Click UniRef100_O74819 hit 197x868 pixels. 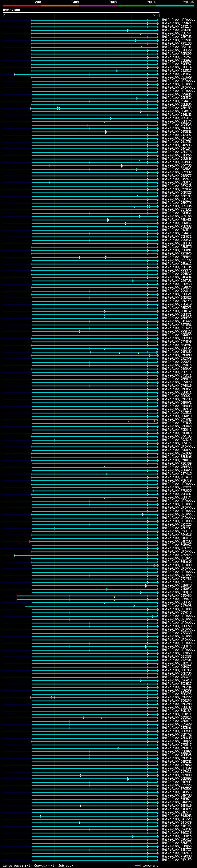[x=177, y=386]
